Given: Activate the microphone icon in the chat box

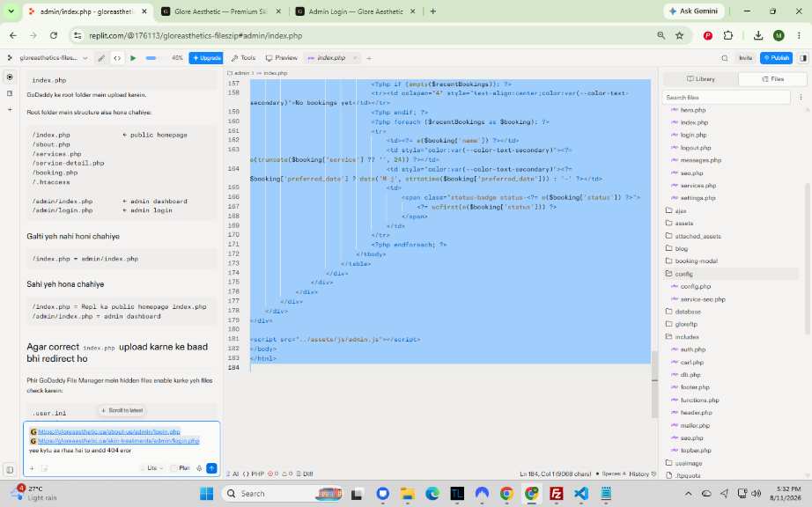Looking at the screenshot, I should pyautogui.click(x=199, y=467).
